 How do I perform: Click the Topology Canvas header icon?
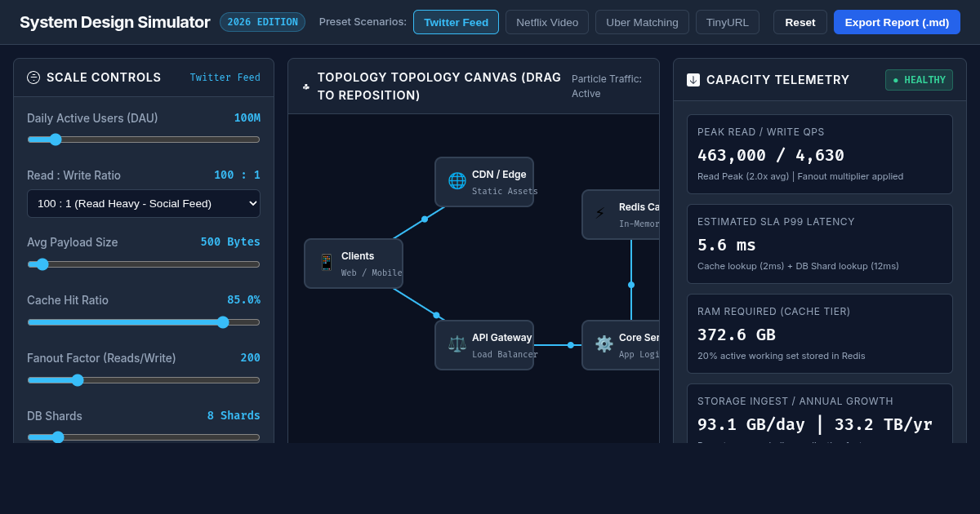click(306, 86)
